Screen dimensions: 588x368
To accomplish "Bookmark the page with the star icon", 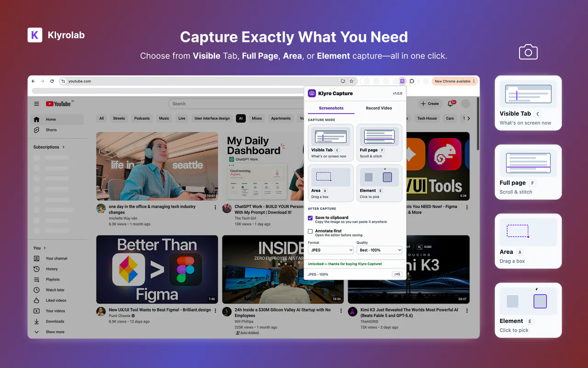I will coord(351,81).
